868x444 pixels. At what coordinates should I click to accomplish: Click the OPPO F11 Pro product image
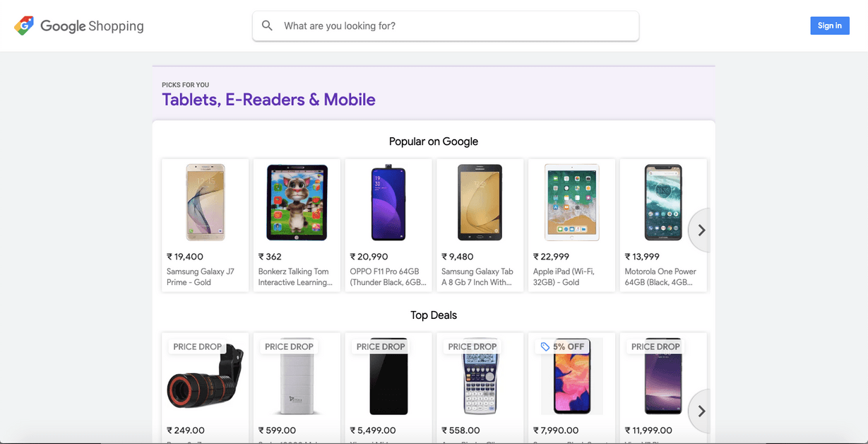388,201
